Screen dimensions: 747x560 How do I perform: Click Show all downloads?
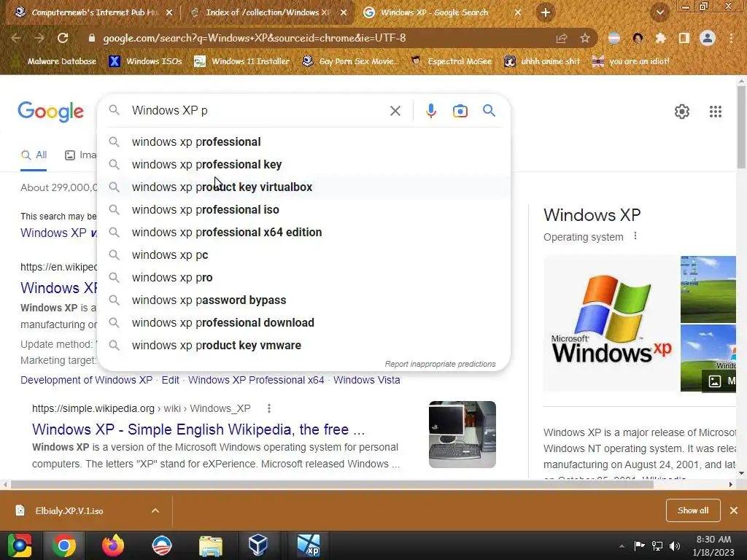pos(693,510)
